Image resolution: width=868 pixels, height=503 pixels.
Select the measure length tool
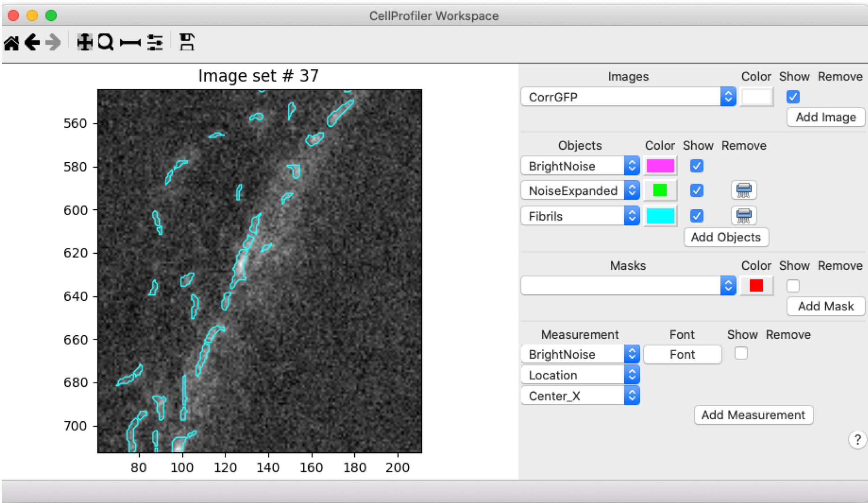click(130, 43)
